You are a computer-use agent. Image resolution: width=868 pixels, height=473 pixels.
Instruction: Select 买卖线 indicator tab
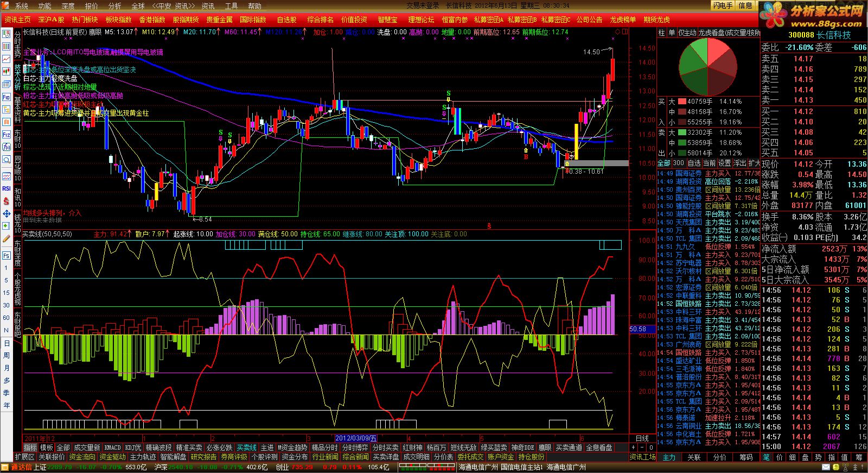coord(246,447)
